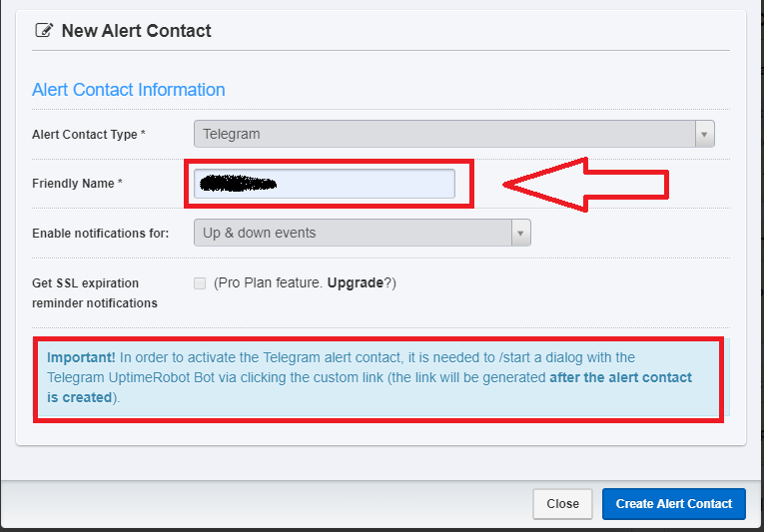Click the arrow on the Telegram select box
The height and width of the screenshot is (532, 764).
pyautogui.click(x=705, y=134)
